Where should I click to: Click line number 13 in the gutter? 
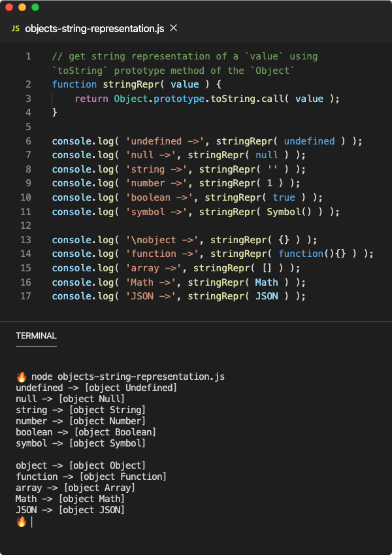[x=25, y=239]
